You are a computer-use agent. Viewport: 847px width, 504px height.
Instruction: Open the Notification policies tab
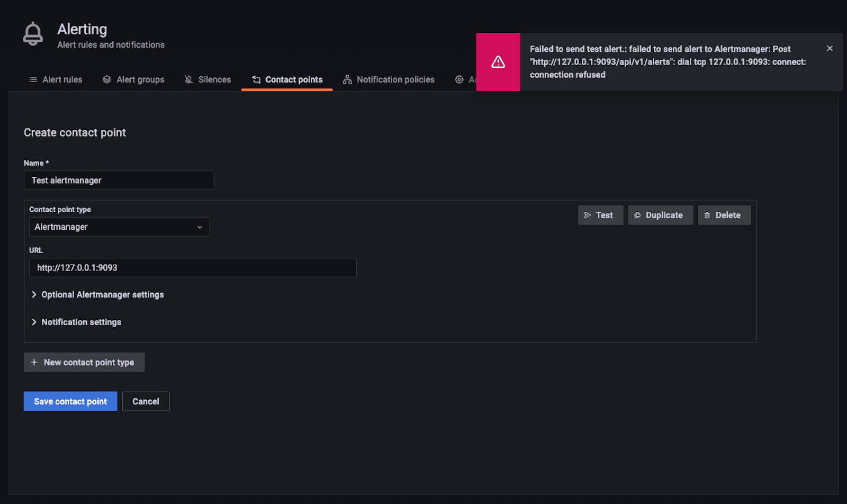click(395, 79)
